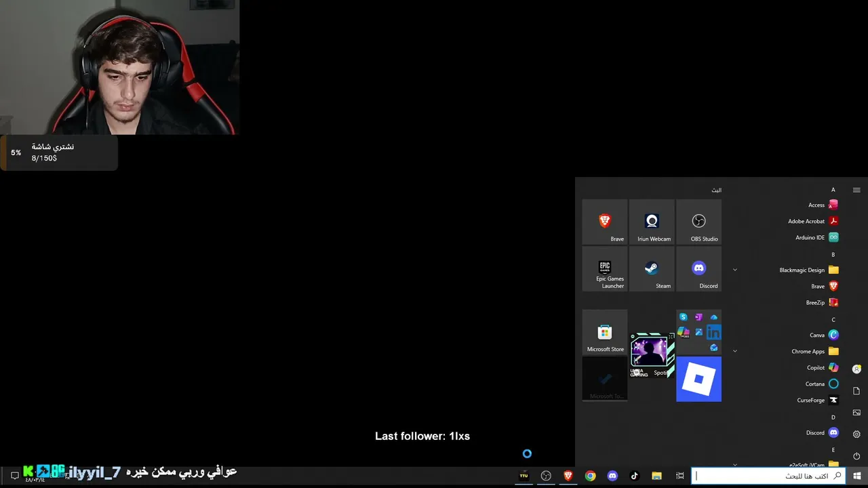Image resolution: width=868 pixels, height=488 pixels.
Task: Launch the Roblox blue tile
Action: 698,379
